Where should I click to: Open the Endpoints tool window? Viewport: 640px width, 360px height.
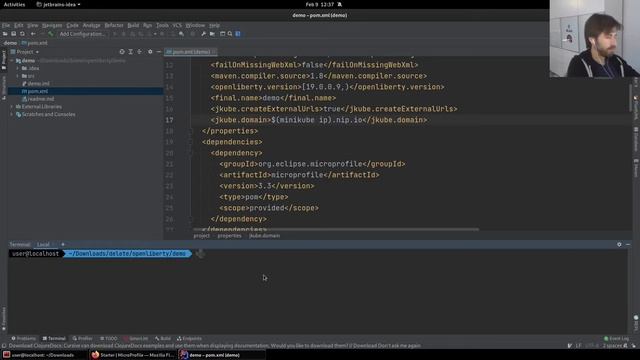click(x=189, y=339)
